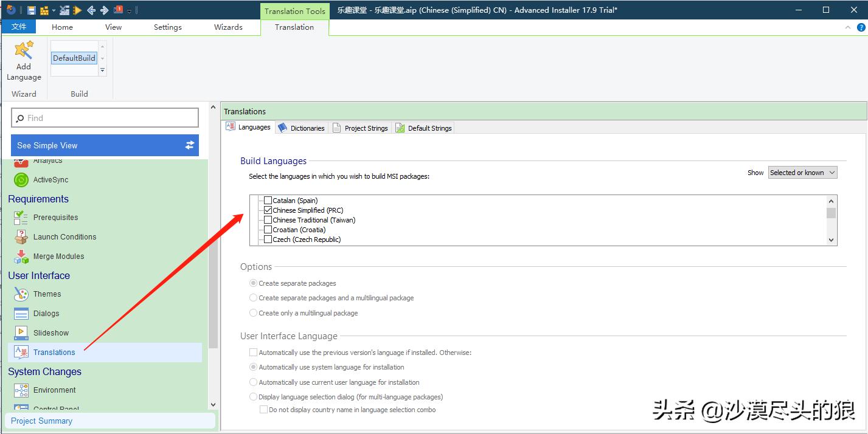Open the Prerequisites page icon
This screenshot has width=868, height=434.
pyautogui.click(x=21, y=218)
